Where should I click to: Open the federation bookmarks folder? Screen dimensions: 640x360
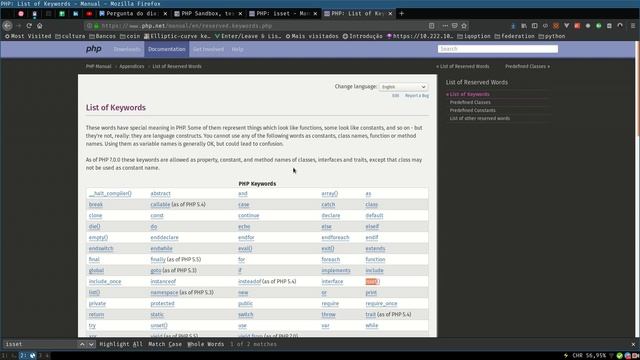(x=514, y=36)
